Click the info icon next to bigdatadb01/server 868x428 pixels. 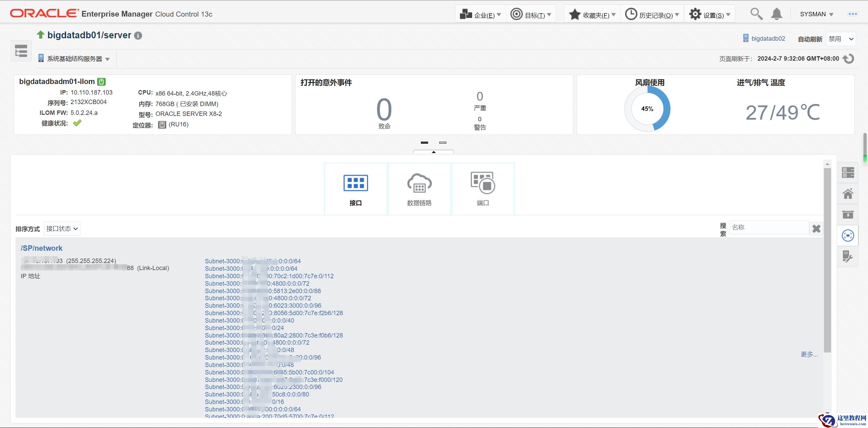(138, 36)
